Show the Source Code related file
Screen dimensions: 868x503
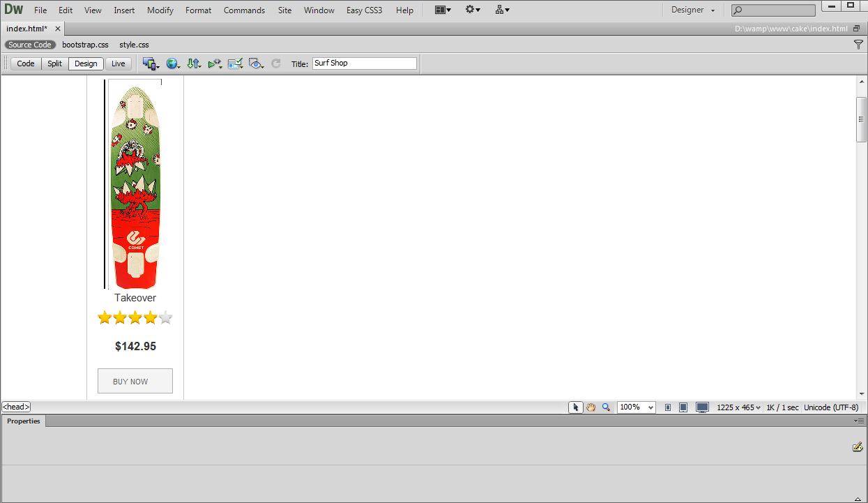[30, 45]
